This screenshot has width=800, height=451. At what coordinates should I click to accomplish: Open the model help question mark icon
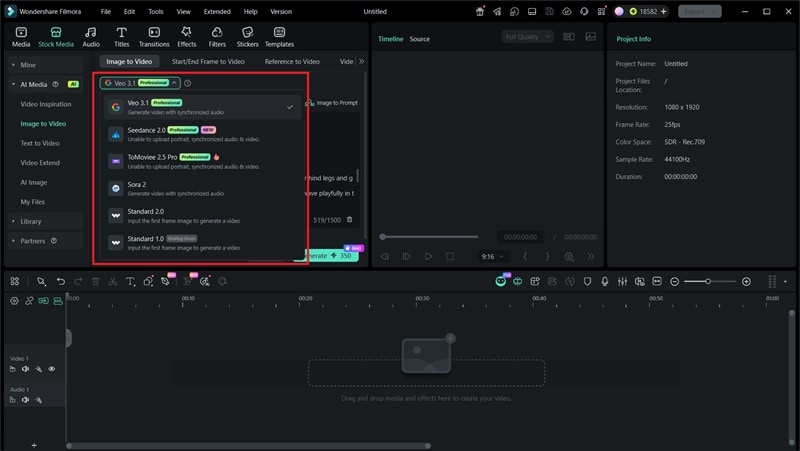187,83
